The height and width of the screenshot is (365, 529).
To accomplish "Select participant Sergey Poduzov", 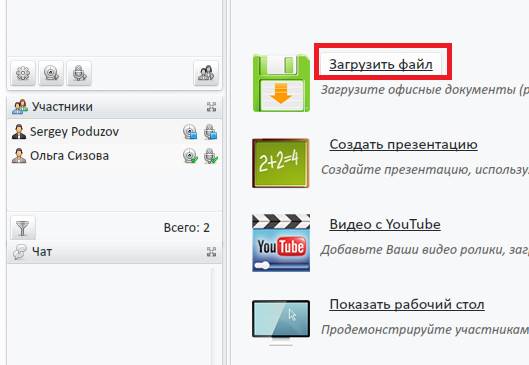I will [114, 132].
